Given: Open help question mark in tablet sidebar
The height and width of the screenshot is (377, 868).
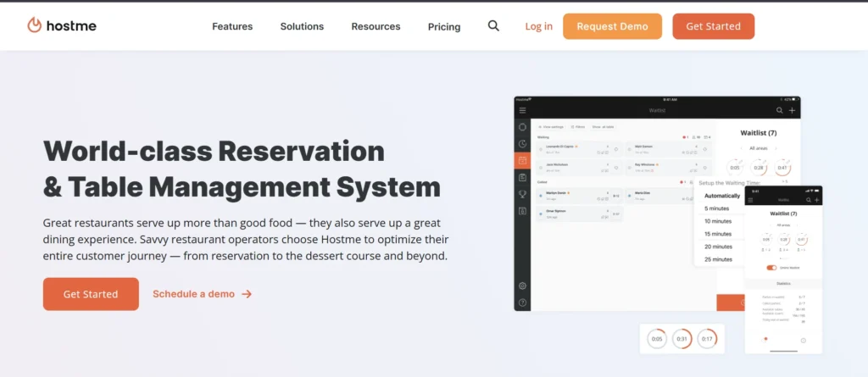Looking at the screenshot, I should point(522,302).
